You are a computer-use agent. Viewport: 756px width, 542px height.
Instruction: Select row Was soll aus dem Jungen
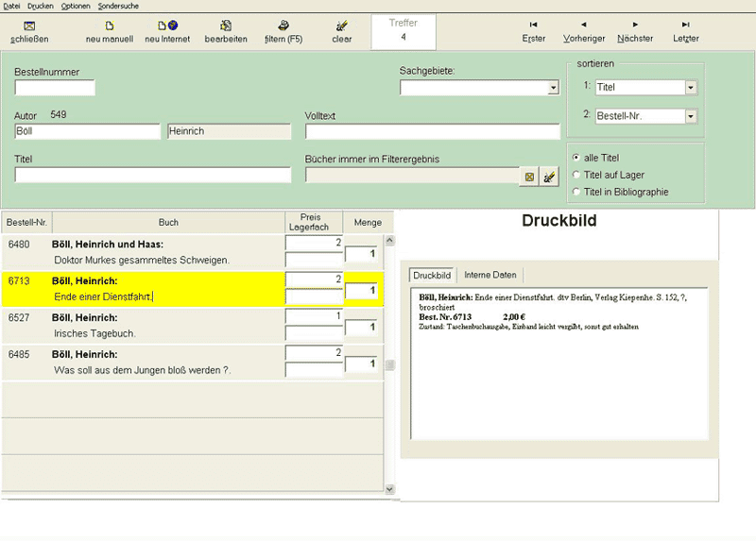193,363
